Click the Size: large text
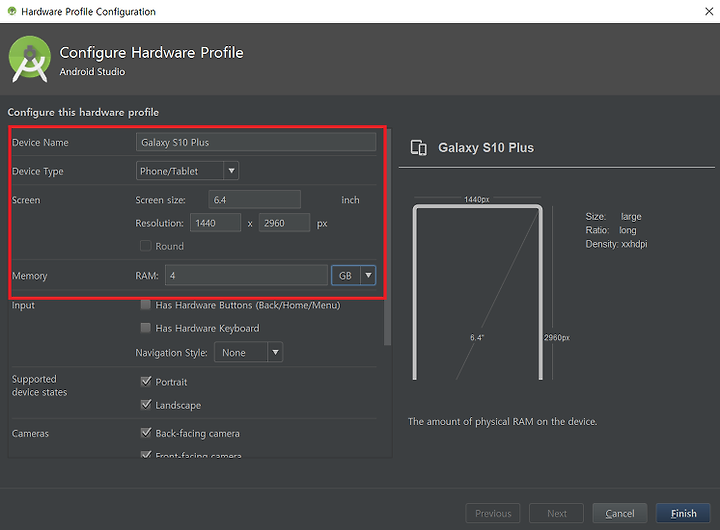Image resolution: width=720 pixels, height=530 pixels. tap(613, 216)
